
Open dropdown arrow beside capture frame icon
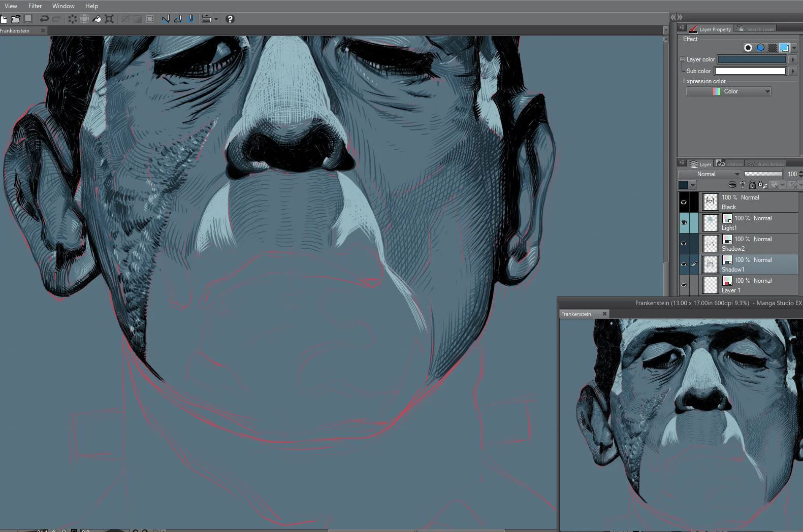point(216,19)
